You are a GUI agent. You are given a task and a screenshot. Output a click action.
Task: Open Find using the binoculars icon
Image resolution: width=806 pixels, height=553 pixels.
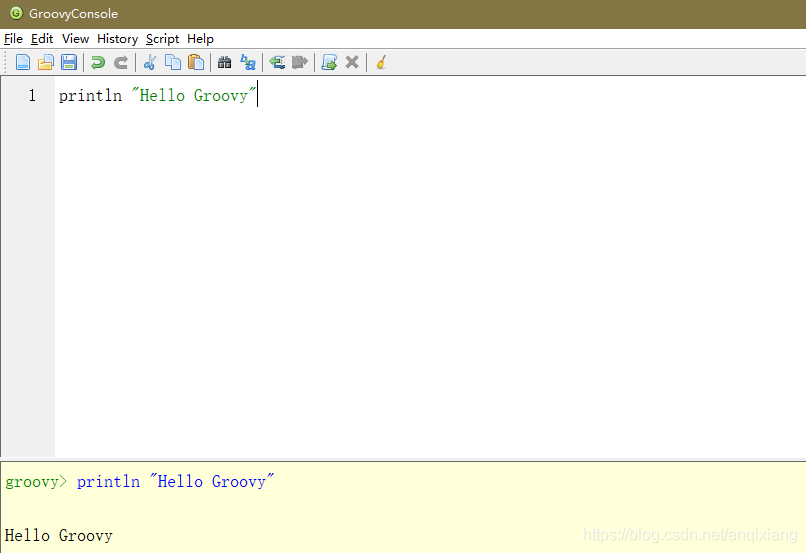225,62
